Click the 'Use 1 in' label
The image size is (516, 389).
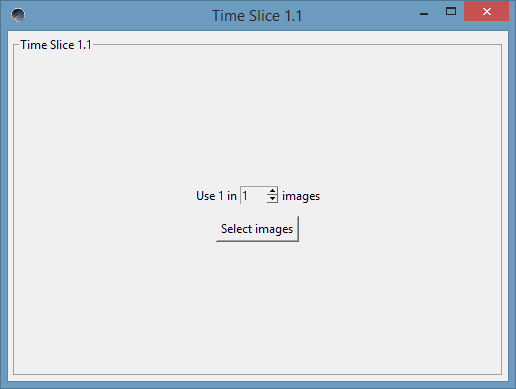216,196
